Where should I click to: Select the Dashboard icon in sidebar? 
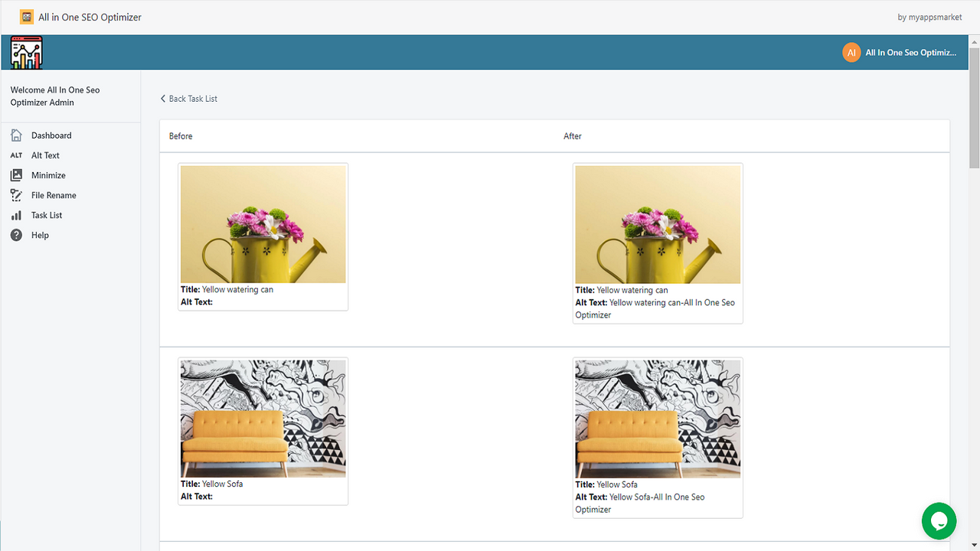coord(16,135)
